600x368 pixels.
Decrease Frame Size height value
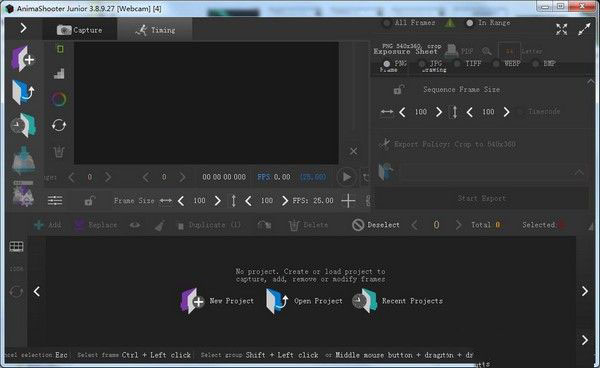pyautogui.click(x=248, y=200)
